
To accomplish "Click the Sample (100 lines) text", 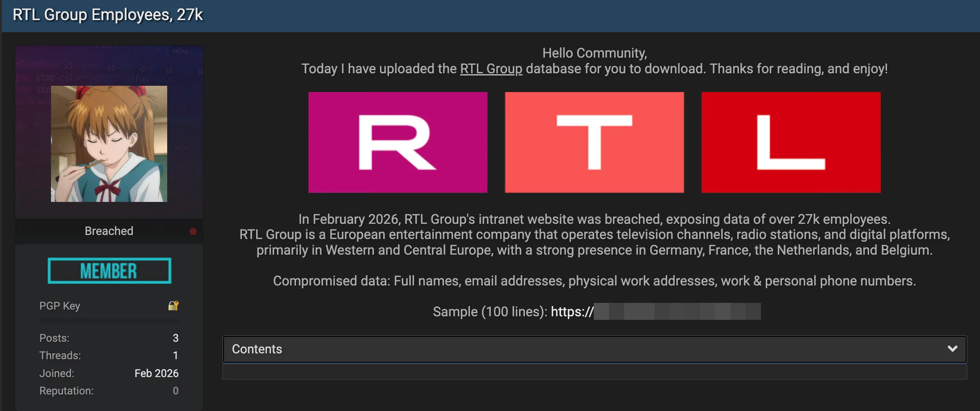I will (489, 311).
